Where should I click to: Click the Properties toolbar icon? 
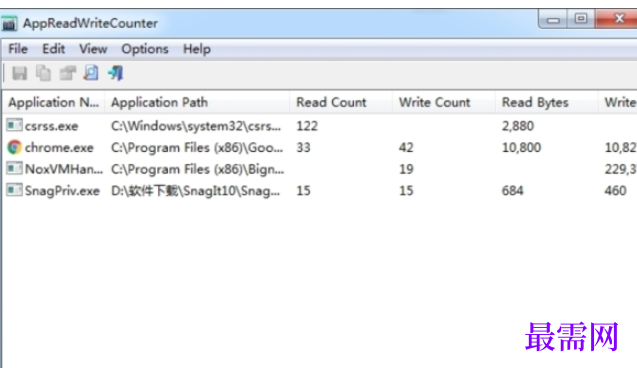[67, 74]
